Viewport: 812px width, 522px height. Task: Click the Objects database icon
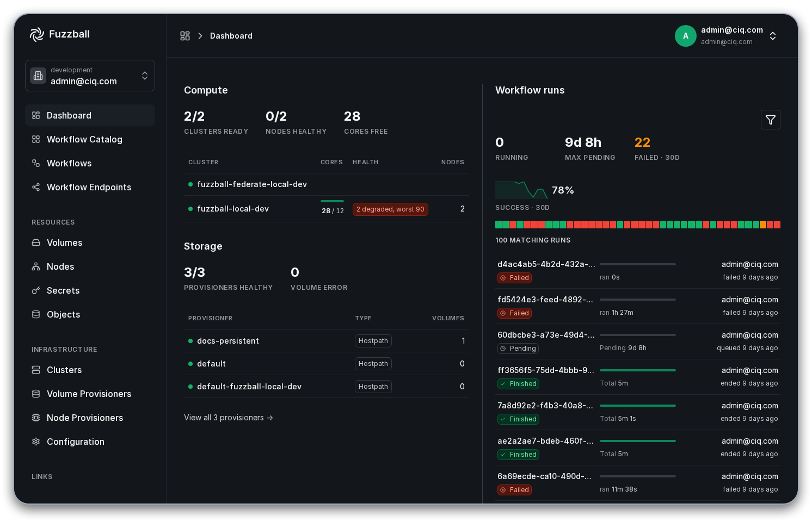(x=36, y=314)
